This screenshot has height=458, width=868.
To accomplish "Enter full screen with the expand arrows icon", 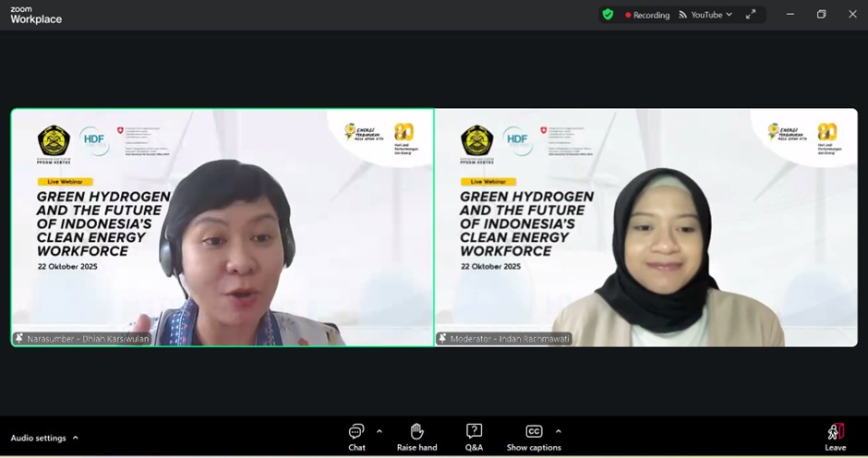I will (751, 15).
